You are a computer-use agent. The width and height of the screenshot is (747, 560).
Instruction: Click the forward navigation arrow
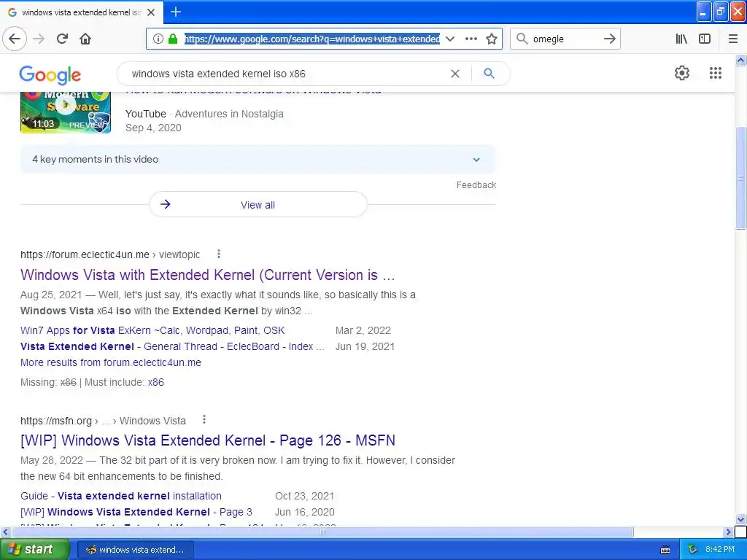39,39
